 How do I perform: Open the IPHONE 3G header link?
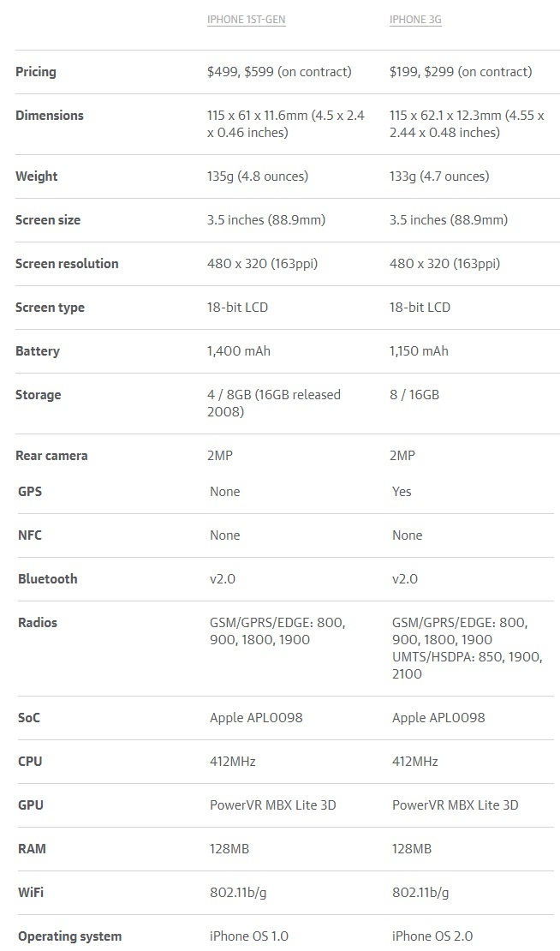(x=415, y=20)
